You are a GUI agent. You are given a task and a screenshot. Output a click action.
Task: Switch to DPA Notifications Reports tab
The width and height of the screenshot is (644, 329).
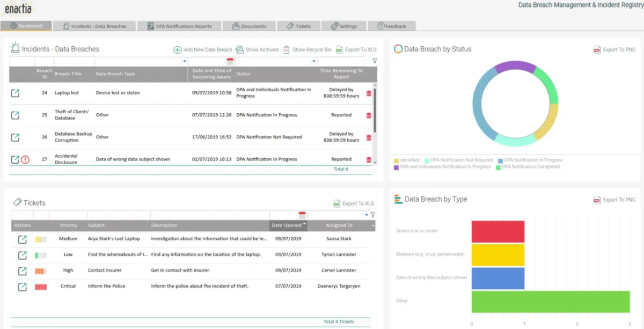(179, 26)
